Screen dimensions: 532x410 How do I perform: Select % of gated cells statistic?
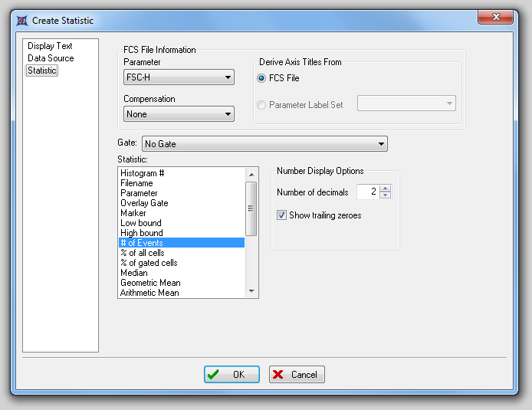point(182,263)
